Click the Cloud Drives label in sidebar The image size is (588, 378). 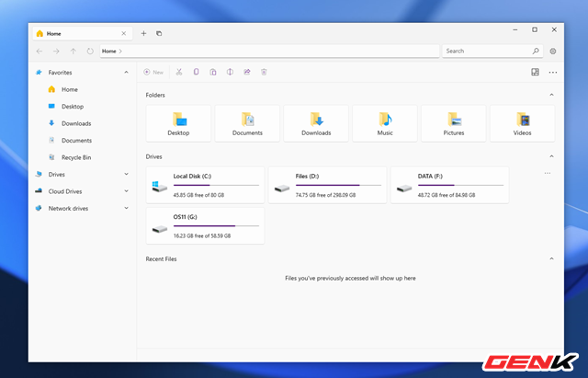pos(65,191)
